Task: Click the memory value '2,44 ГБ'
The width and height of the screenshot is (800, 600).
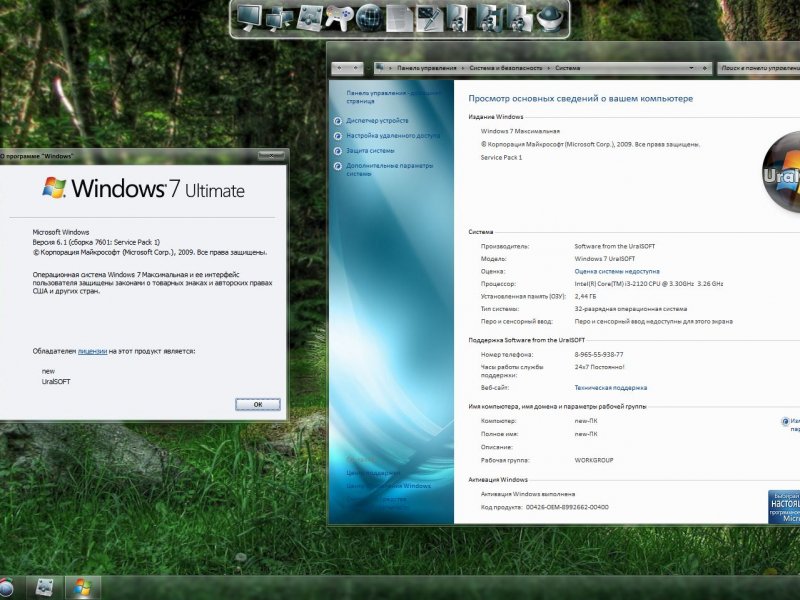Action: point(585,296)
